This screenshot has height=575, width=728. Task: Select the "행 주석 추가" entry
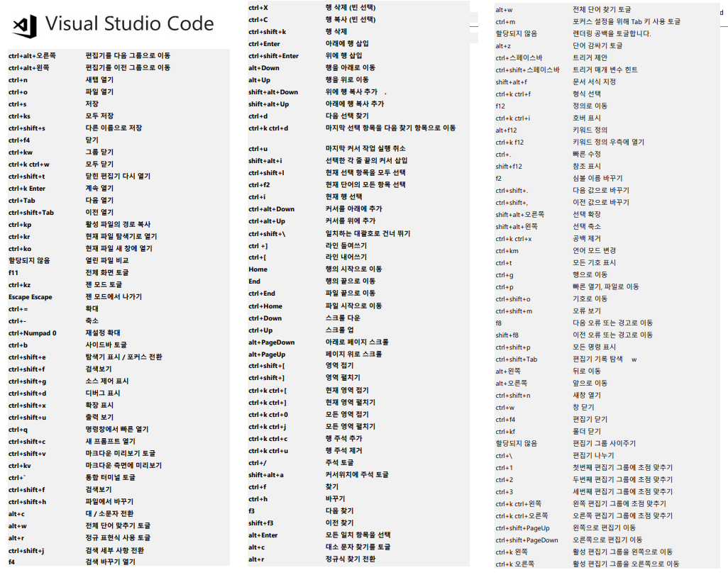343,438
